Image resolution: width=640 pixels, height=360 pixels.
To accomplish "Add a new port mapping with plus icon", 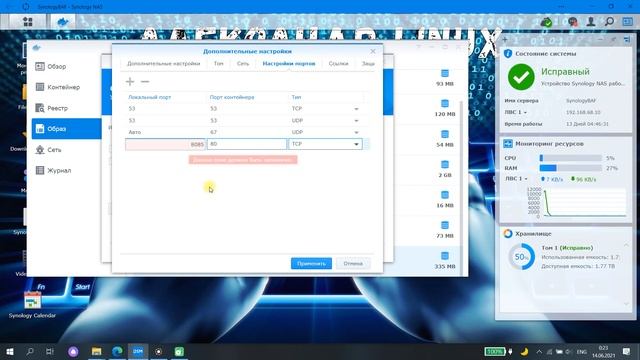I will (x=130, y=82).
